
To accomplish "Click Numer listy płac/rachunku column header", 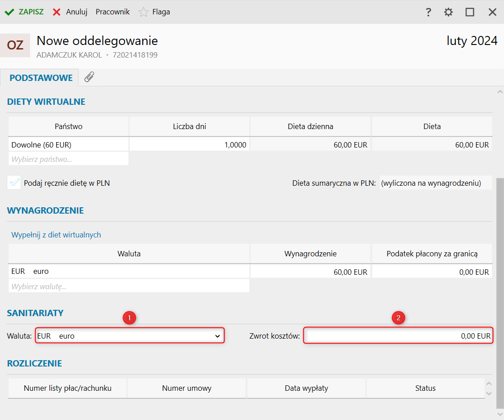I will pos(67,388).
